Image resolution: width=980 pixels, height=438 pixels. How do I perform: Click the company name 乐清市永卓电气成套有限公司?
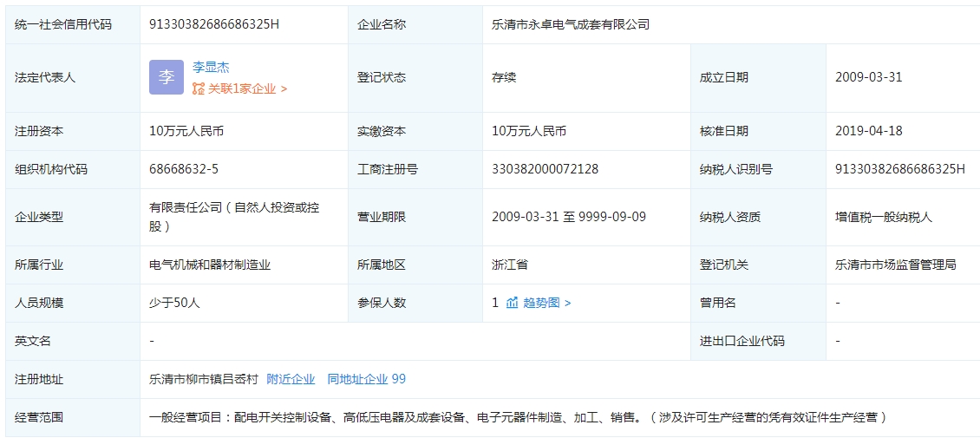pyautogui.click(x=570, y=24)
